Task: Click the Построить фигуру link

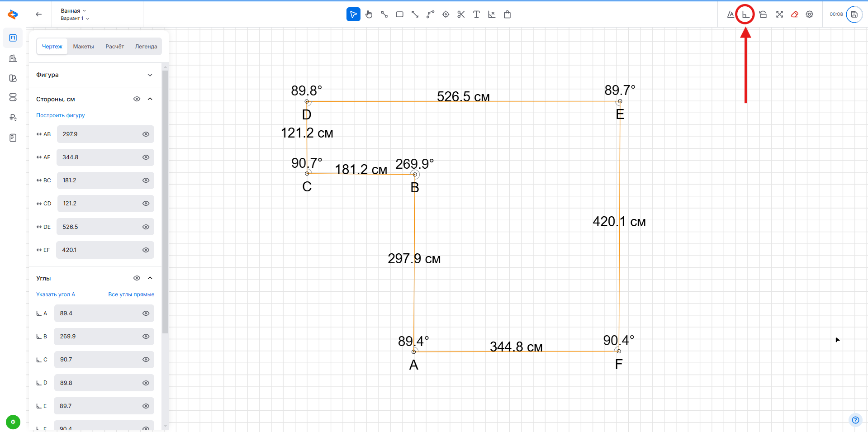Action: point(61,115)
